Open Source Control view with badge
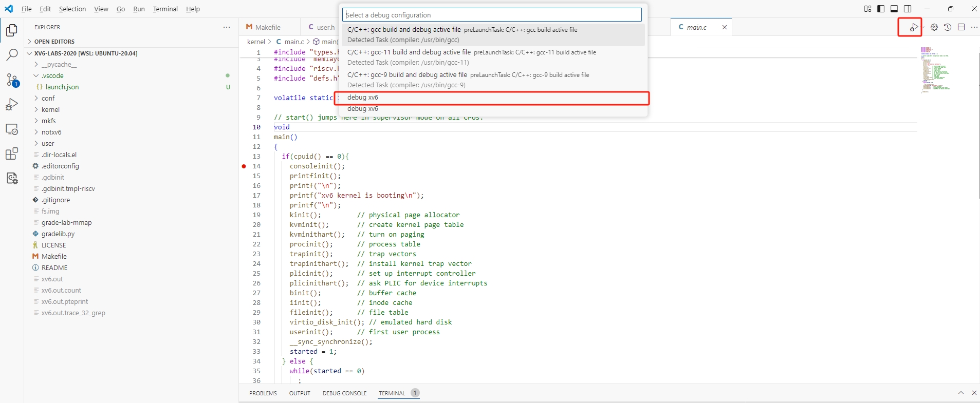The image size is (980, 403). (12, 80)
